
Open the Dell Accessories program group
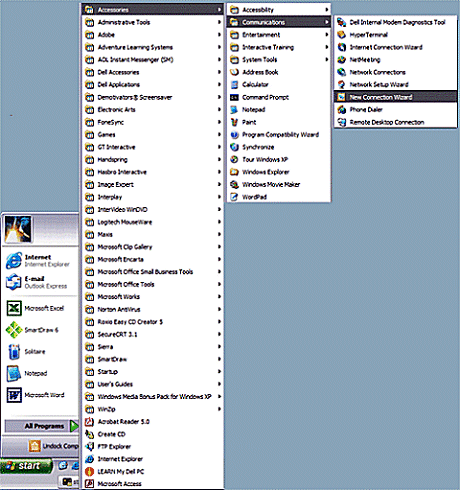coord(153,72)
